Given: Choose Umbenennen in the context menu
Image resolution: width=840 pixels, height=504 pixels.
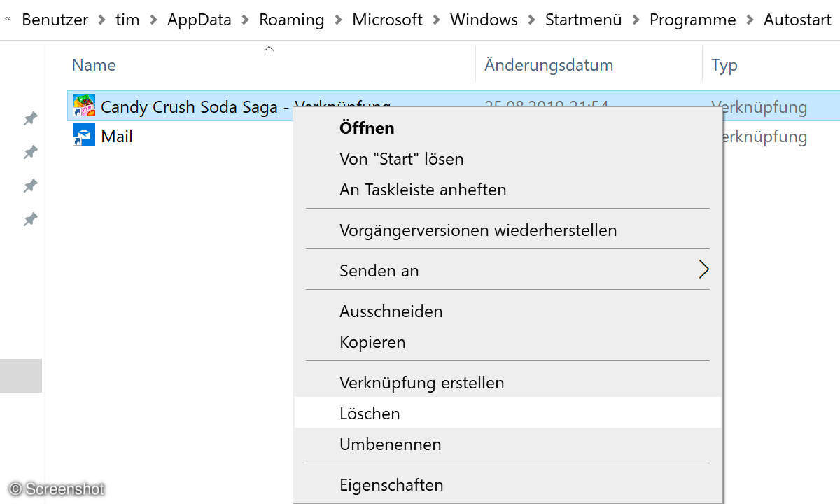Looking at the screenshot, I should coord(508,444).
